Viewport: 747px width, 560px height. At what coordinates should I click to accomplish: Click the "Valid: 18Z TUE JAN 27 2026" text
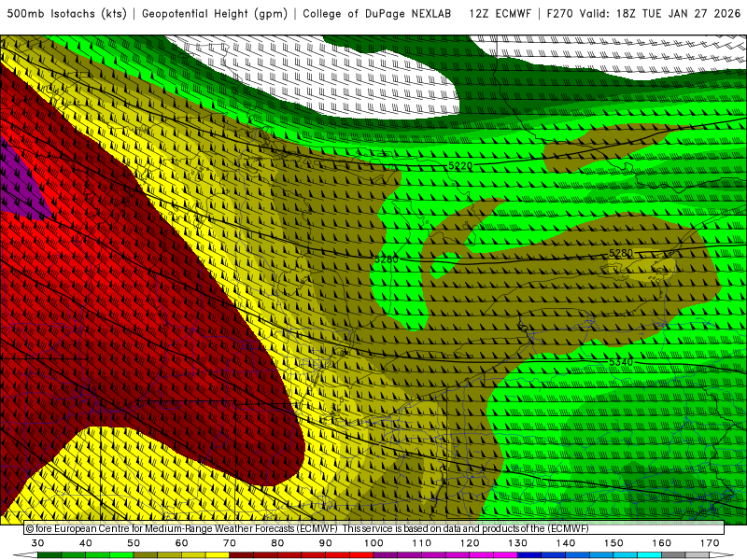click(x=660, y=14)
